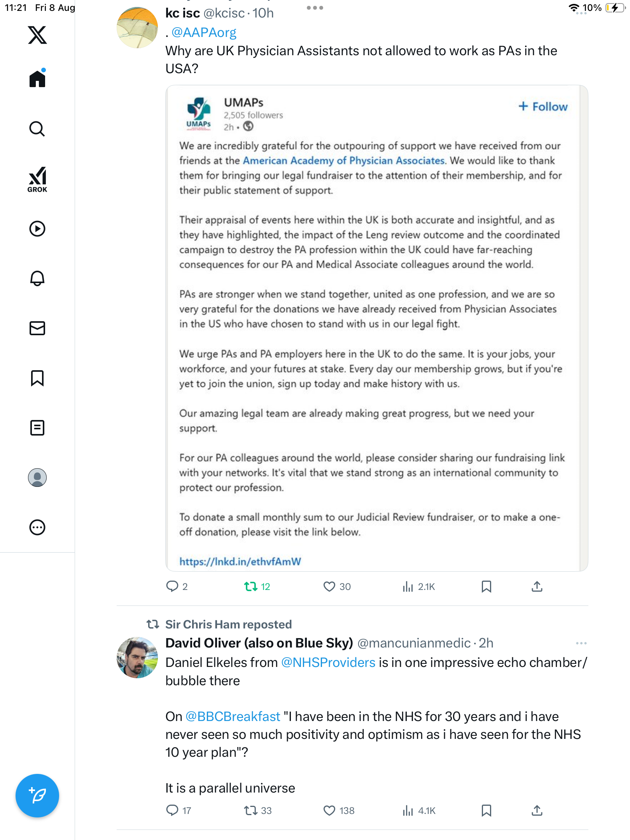Go to Home timeline
The height and width of the screenshot is (840, 630).
pyautogui.click(x=37, y=79)
